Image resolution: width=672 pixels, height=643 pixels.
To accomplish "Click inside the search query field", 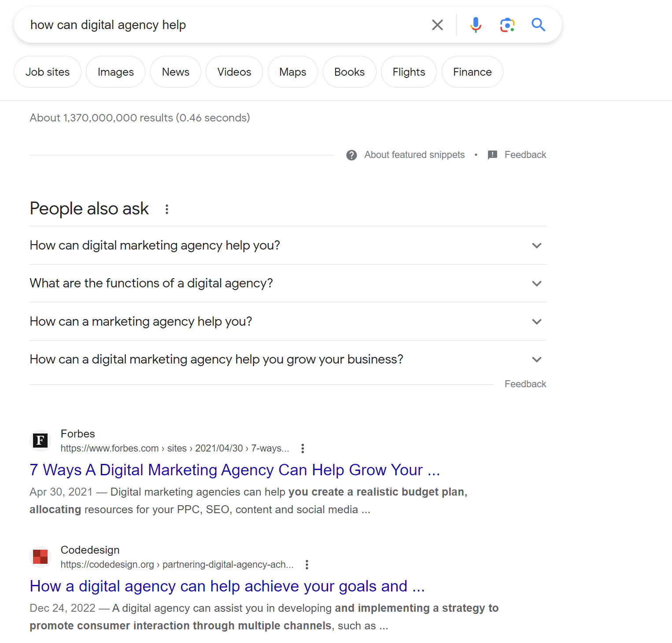I will tap(220, 25).
